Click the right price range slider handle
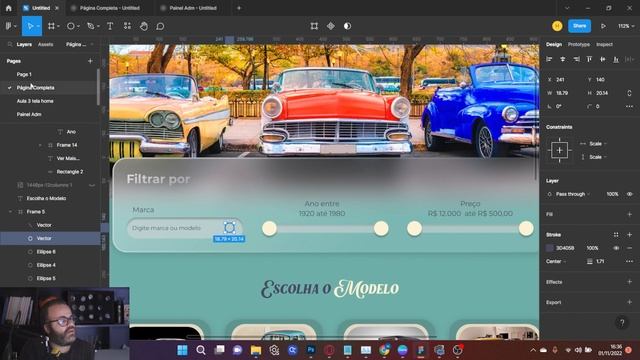This screenshot has width=640, height=360. [526, 229]
